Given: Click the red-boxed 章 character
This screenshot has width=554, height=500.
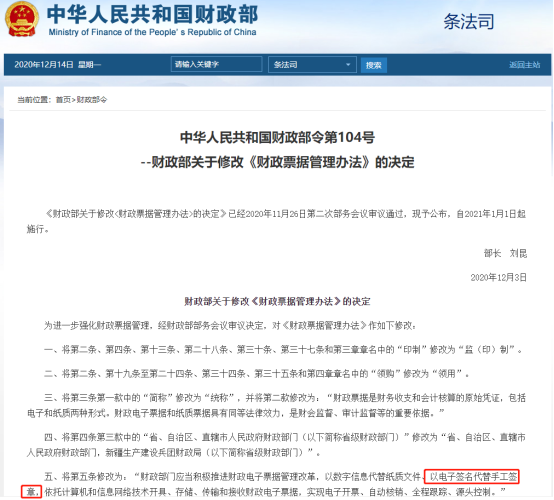Looking at the screenshot, I should (x=31, y=492).
